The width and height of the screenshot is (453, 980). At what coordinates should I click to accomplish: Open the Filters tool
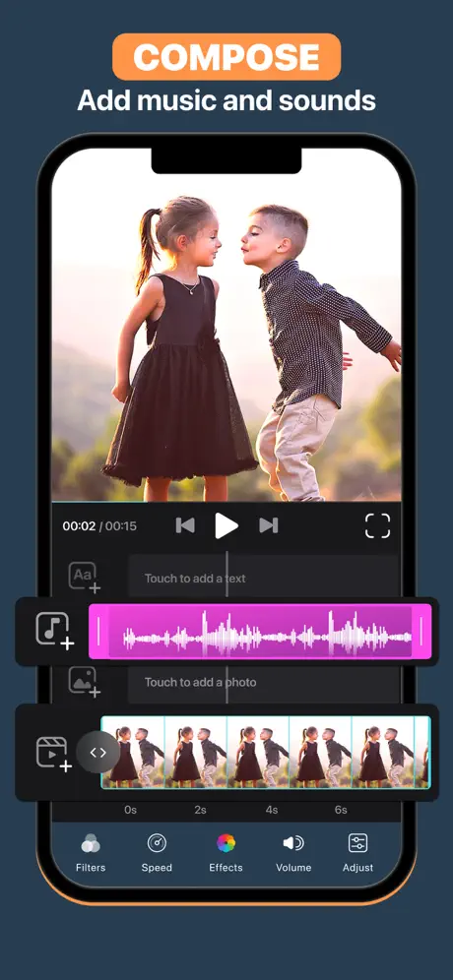[91, 852]
